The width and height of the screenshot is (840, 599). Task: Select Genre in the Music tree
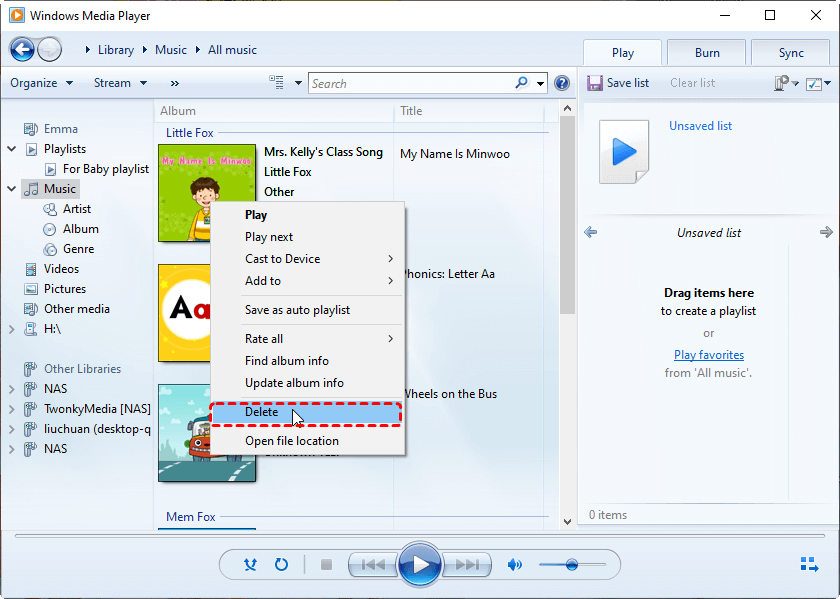[78, 249]
